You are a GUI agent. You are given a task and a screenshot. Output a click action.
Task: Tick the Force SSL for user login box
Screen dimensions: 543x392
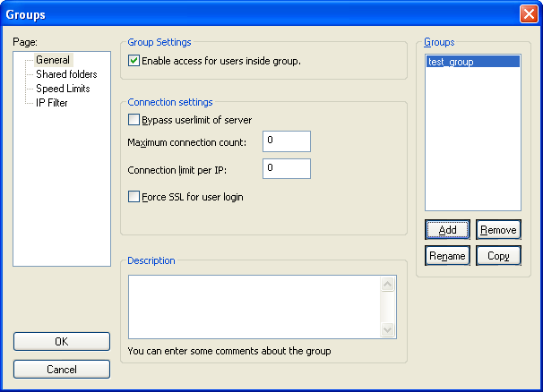[x=134, y=197]
